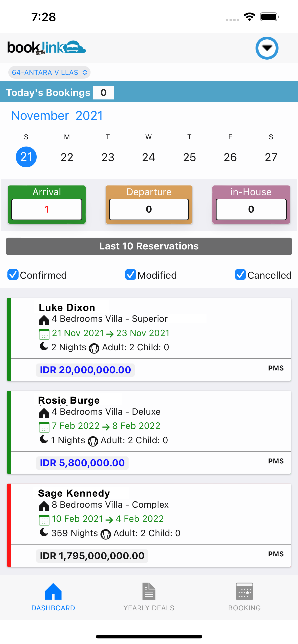
Task: Select Friday 26 in the week calendar
Action: (230, 157)
